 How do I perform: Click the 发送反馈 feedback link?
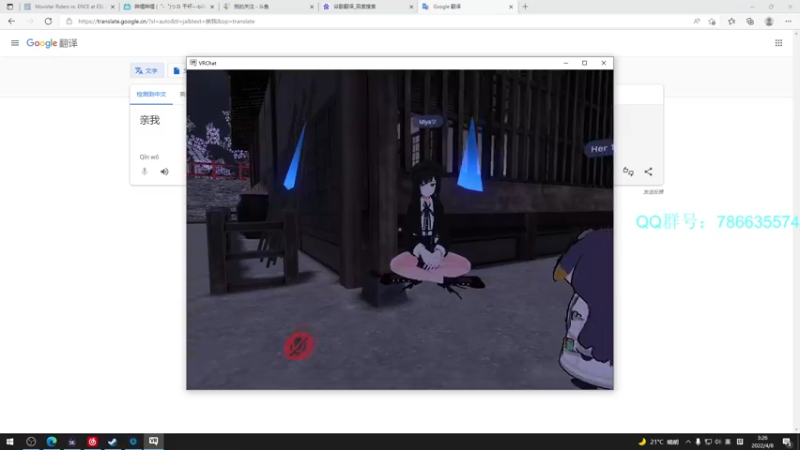(x=653, y=192)
